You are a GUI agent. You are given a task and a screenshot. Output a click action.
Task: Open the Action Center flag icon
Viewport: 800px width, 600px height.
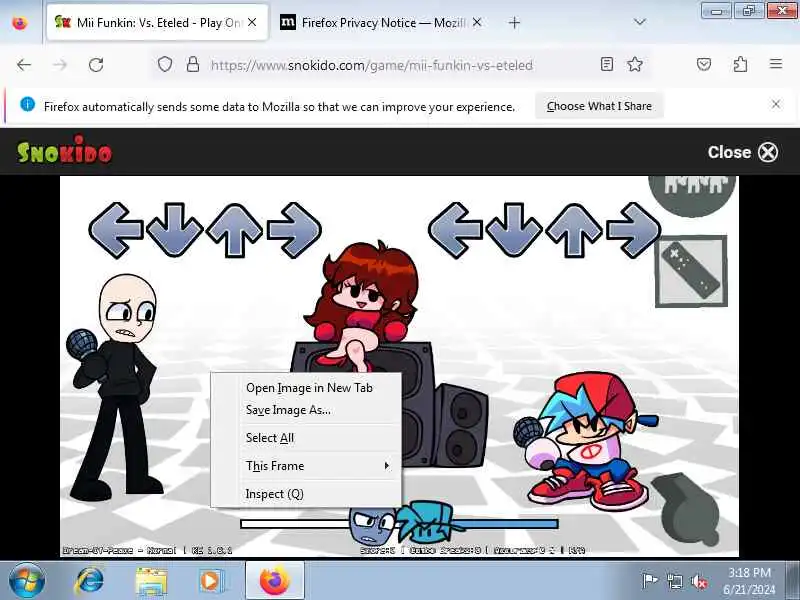point(649,580)
